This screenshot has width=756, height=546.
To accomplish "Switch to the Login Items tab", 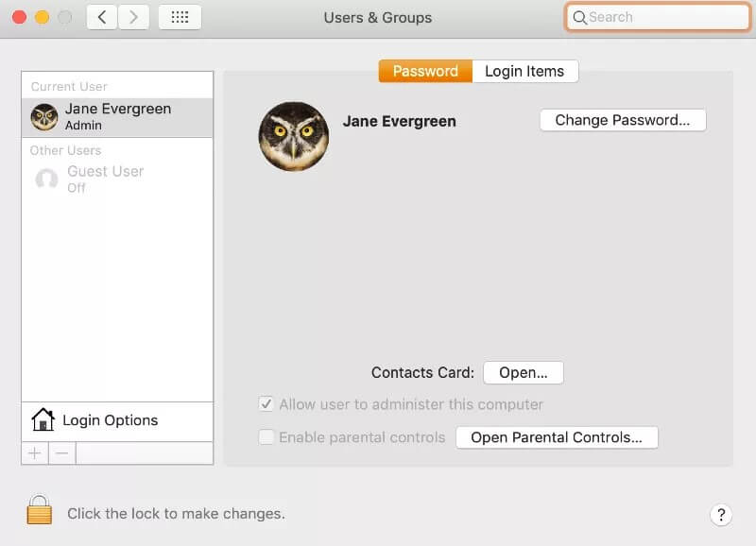I will [524, 71].
